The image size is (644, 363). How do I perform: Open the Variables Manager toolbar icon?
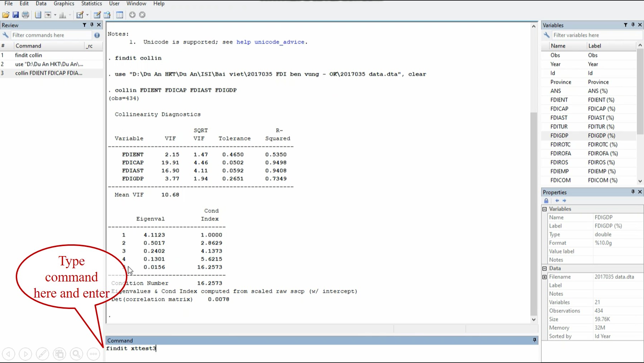pos(119,15)
